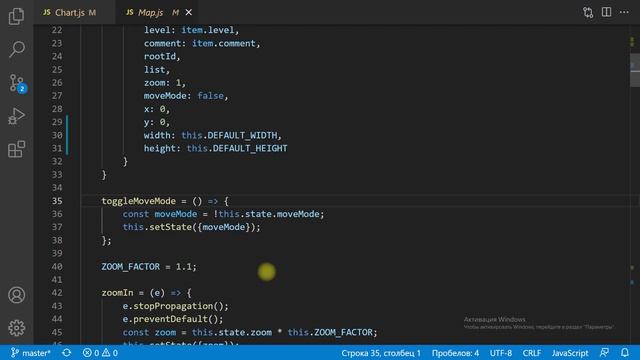Image resolution: width=640 pixels, height=360 pixels.
Task: Change line endings via CRLF item
Action: click(531, 353)
